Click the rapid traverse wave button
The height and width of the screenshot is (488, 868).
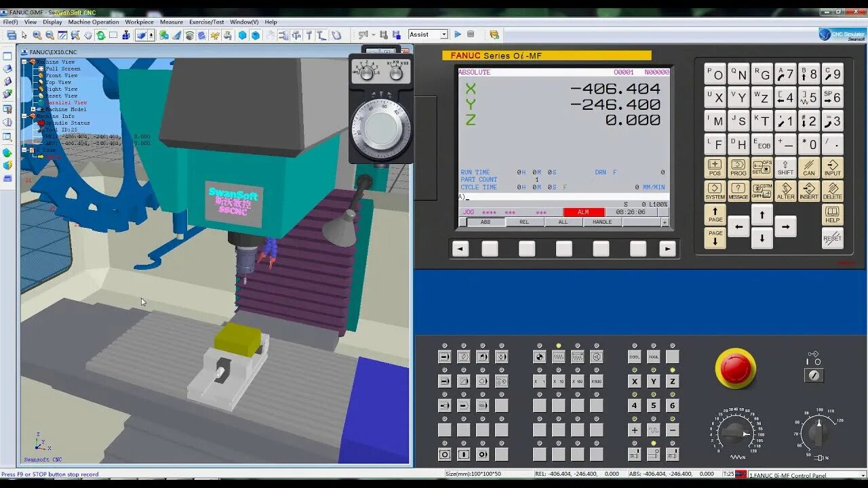(654, 430)
